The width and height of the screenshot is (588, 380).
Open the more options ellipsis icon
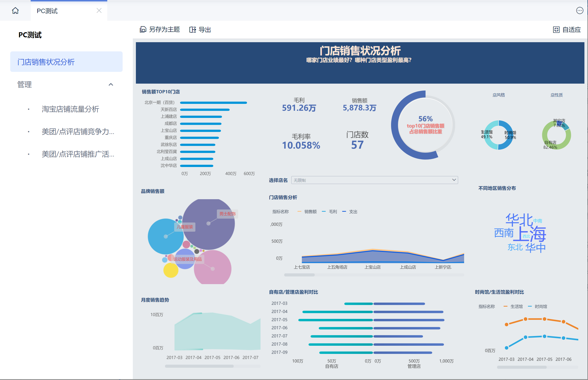pos(580,10)
